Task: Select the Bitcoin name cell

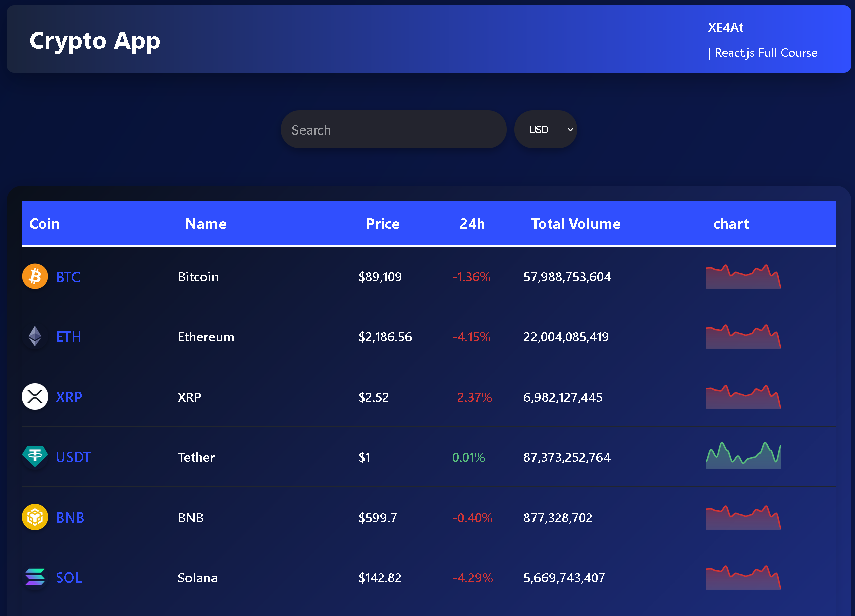Action: (x=198, y=277)
